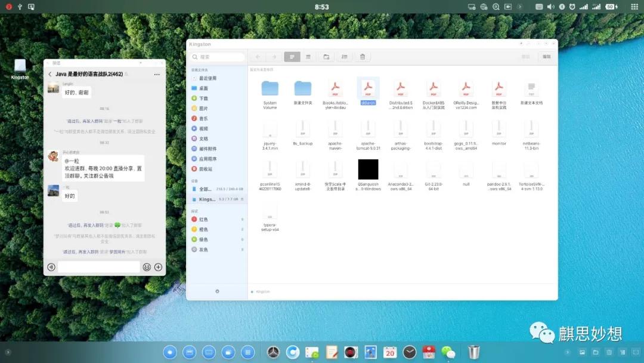
Task: Go back from the Java group chat
Action: coord(50,74)
